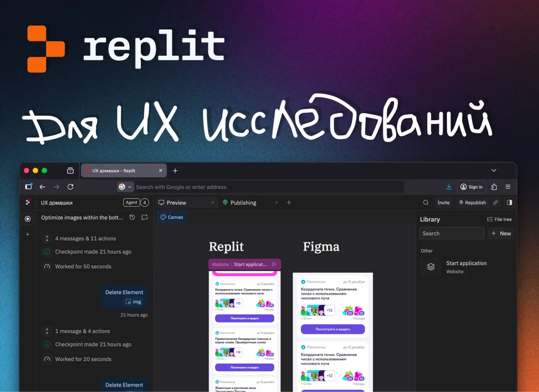
Task: Click the browser forward arrow
Action: click(56, 187)
